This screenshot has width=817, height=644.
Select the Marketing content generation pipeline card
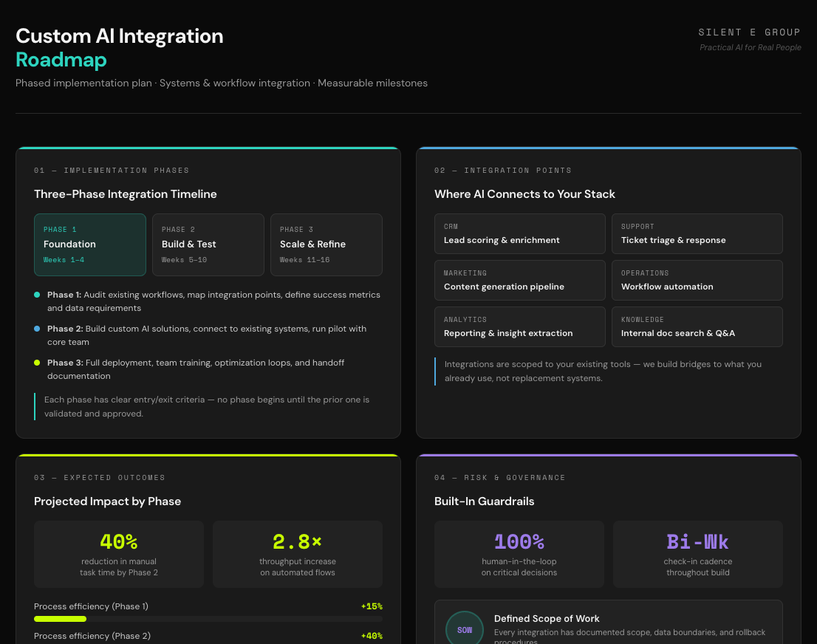pyautogui.click(x=519, y=280)
